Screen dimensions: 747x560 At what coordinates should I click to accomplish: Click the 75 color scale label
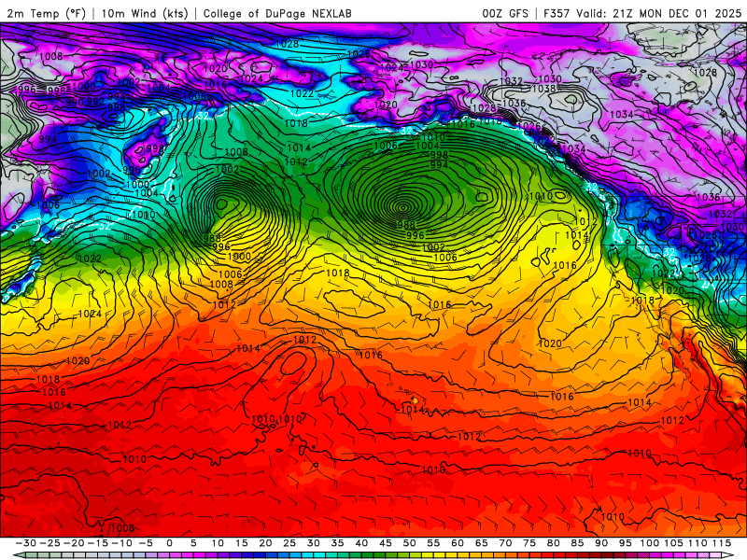tap(529, 543)
